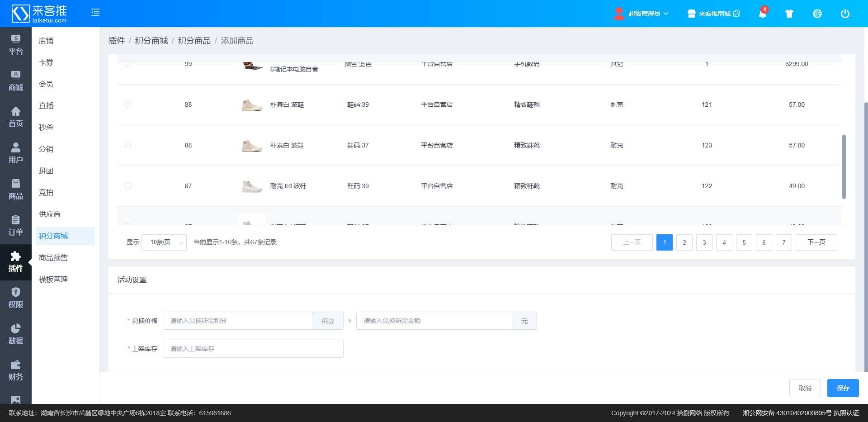Open the language globe icon

(x=817, y=14)
